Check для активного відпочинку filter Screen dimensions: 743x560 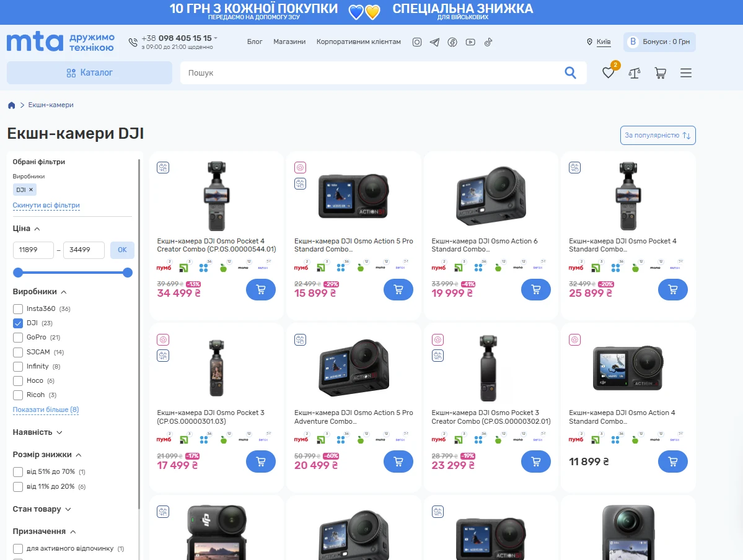pyautogui.click(x=18, y=549)
